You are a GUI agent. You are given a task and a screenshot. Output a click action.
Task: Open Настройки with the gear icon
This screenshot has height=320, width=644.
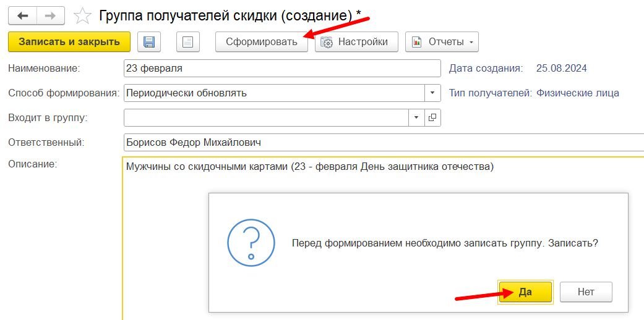tap(355, 42)
